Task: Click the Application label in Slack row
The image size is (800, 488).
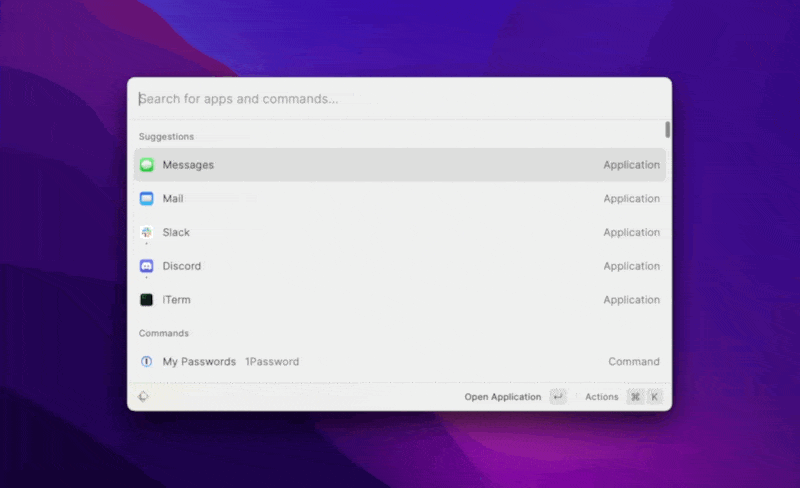Action: click(632, 232)
